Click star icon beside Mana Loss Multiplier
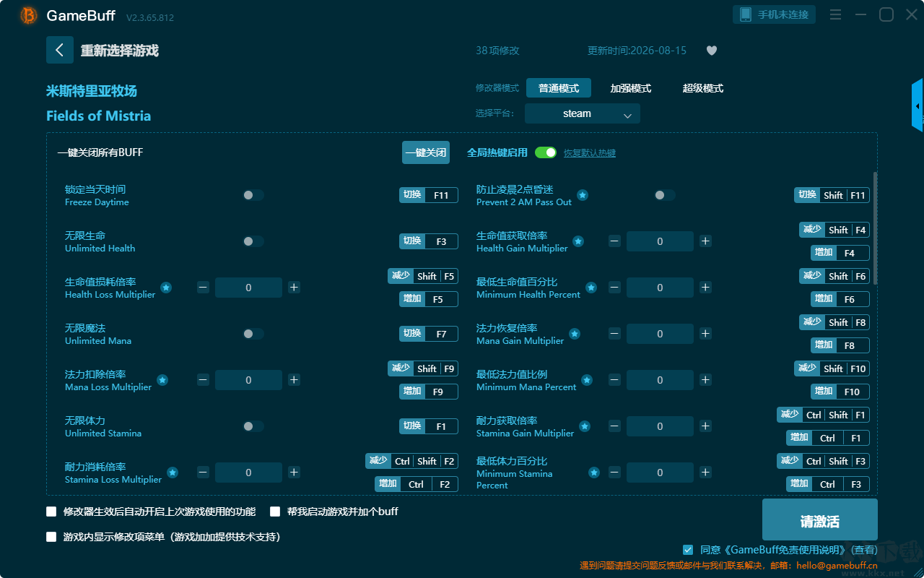Viewport: 924px width, 578px height. [162, 380]
